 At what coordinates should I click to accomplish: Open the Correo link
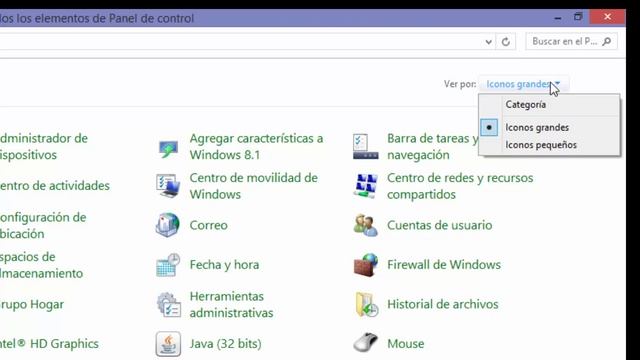(208, 225)
